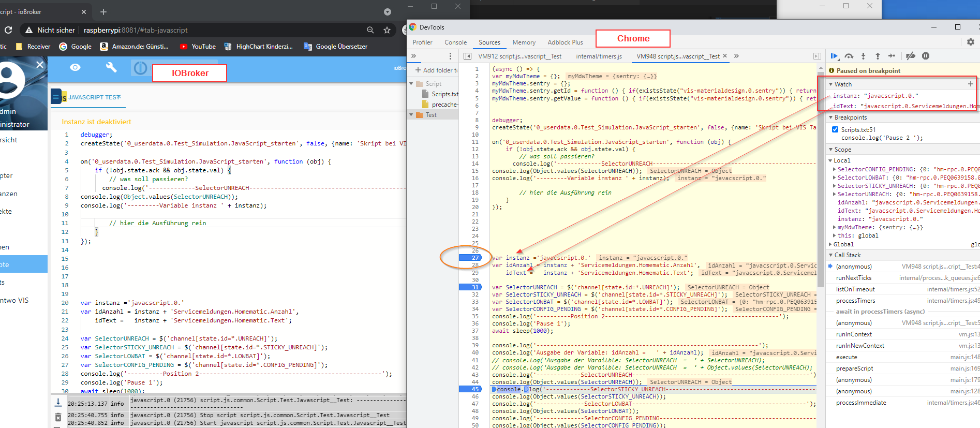
Task: Clear the ioBroker log output
Action: [58, 417]
